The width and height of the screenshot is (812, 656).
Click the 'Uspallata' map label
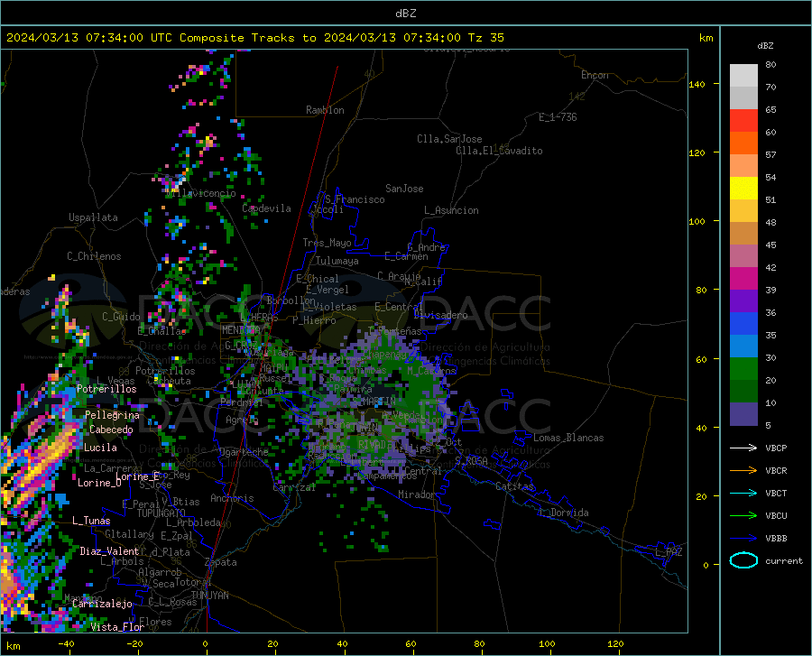pos(93,217)
